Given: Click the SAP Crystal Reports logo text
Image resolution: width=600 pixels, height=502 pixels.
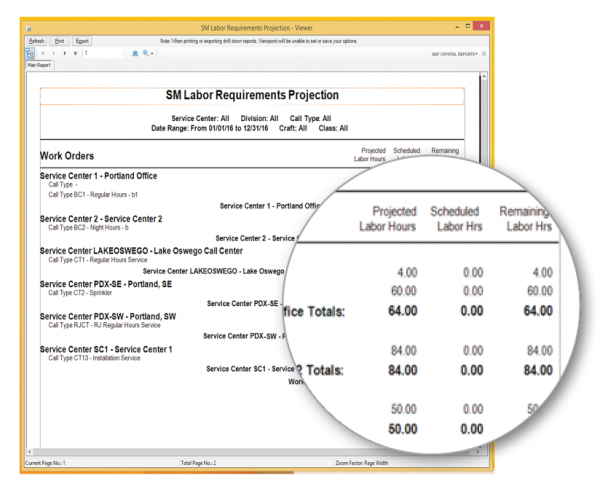Looking at the screenshot, I should [455, 54].
